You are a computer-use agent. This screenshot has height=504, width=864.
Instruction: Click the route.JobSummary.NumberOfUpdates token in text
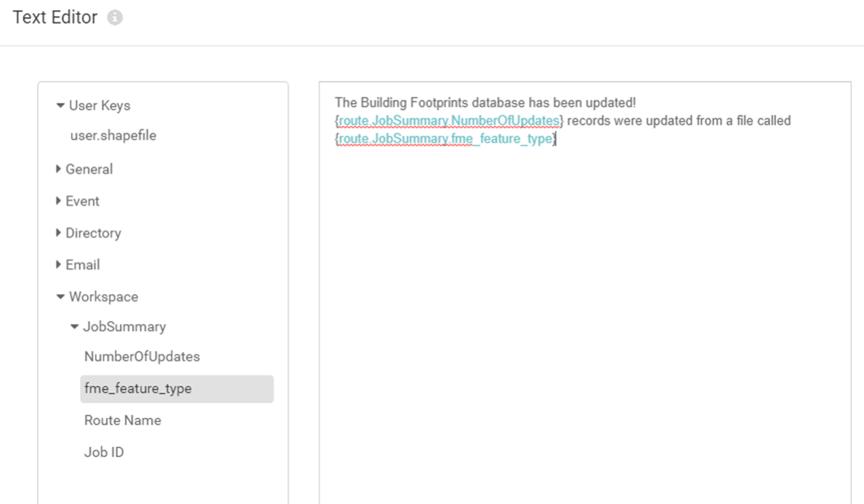click(449, 121)
